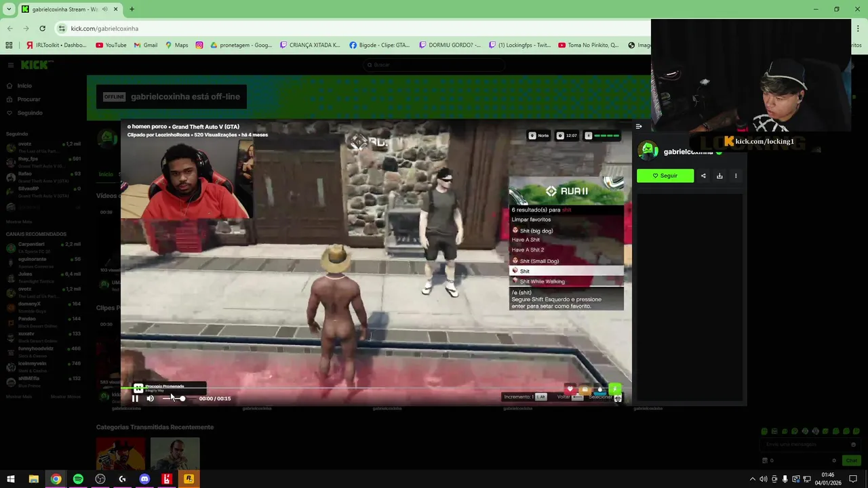Open the Chrome apps grid shortcut
Image resolution: width=868 pixels, height=488 pixels.
click(x=9, y=45)
